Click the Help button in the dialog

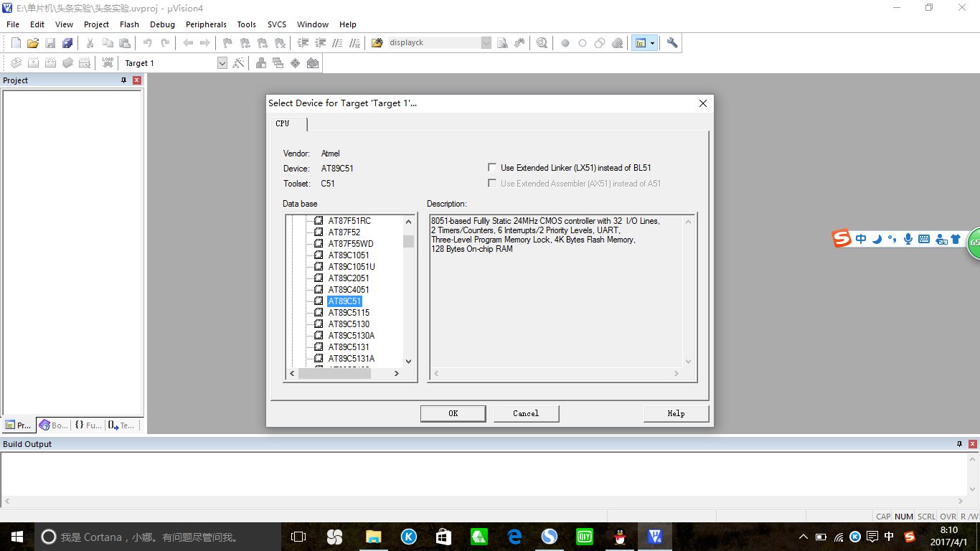coord(677,413)
